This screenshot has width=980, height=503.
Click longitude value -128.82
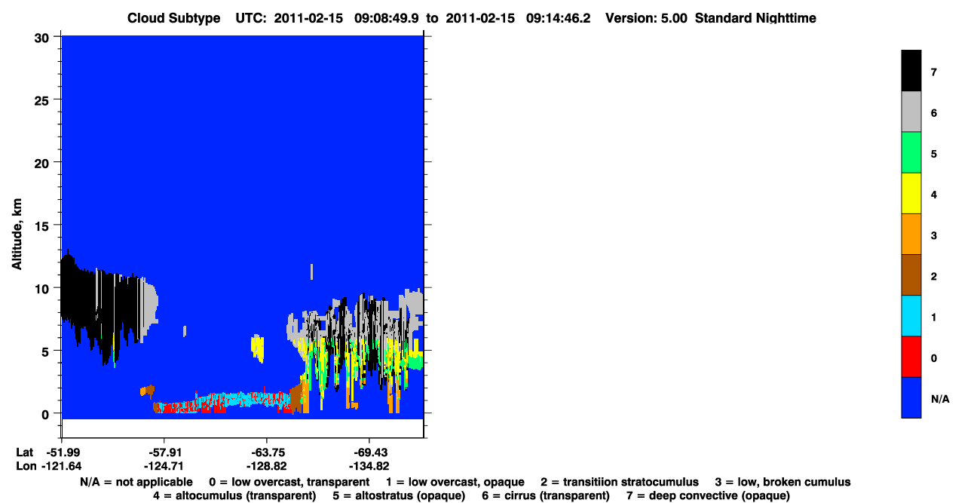pyautogui.click(x=266, y=465)
